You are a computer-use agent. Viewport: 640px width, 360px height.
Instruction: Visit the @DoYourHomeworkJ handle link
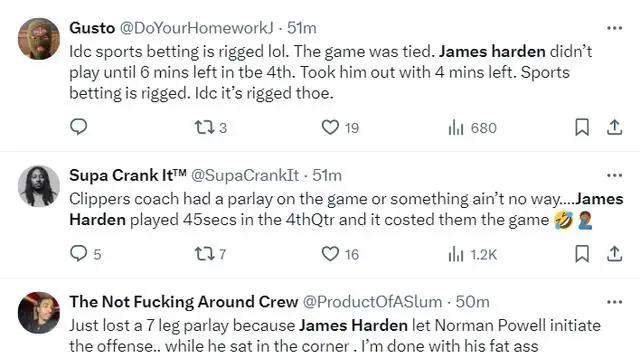point(197,28)
